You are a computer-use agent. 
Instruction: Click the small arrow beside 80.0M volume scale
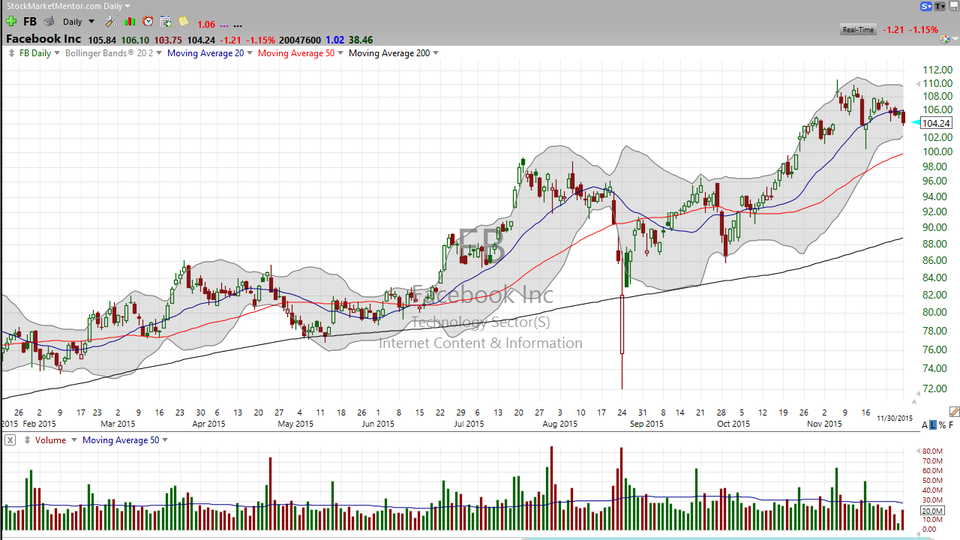coord(918,451)
